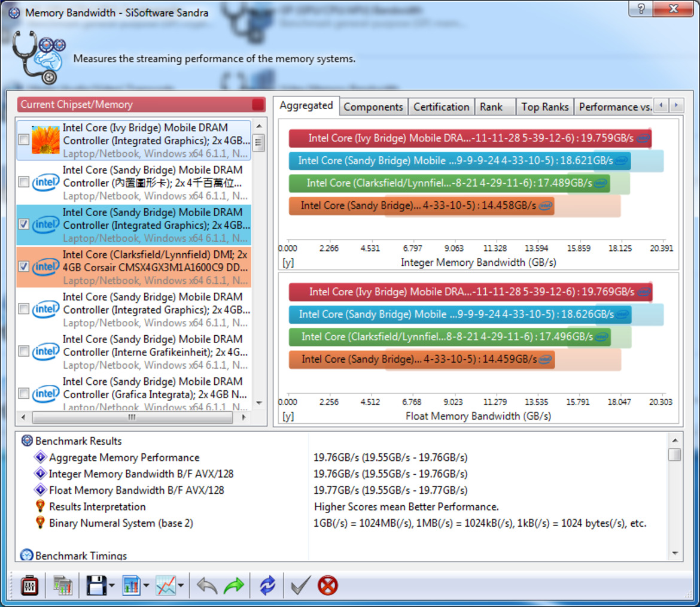
Task: Click the tab strip right scroll arrow
Action: [676, 105]
